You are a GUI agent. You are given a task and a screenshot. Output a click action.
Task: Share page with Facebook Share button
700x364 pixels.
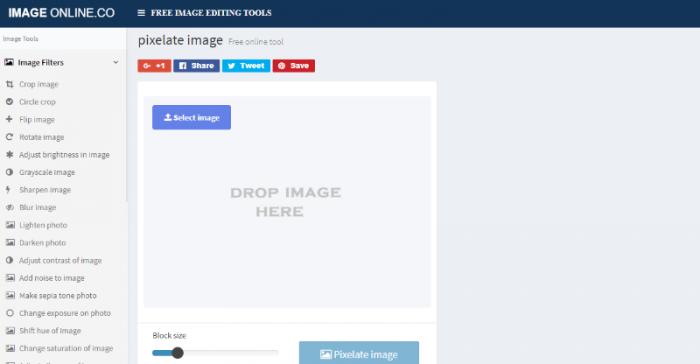tap(196, 66)
